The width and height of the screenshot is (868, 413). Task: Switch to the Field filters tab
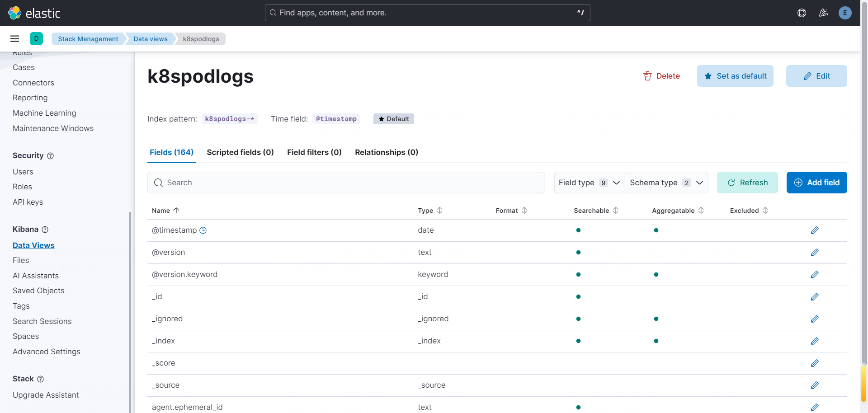314,152
